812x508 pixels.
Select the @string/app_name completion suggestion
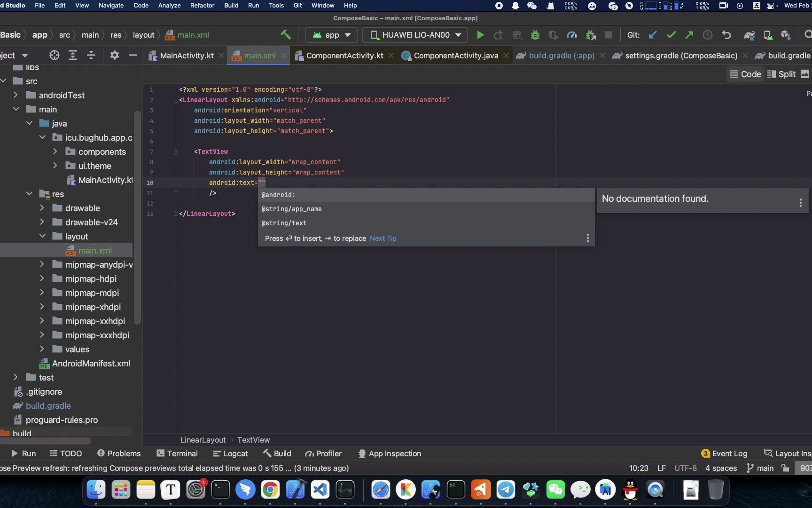(292, 209)
